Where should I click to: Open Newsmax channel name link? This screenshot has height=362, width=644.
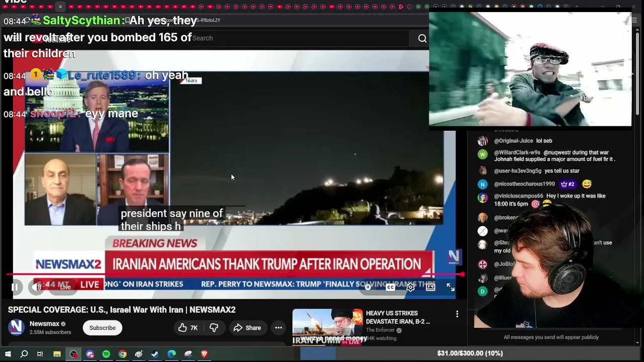[44, 324]
